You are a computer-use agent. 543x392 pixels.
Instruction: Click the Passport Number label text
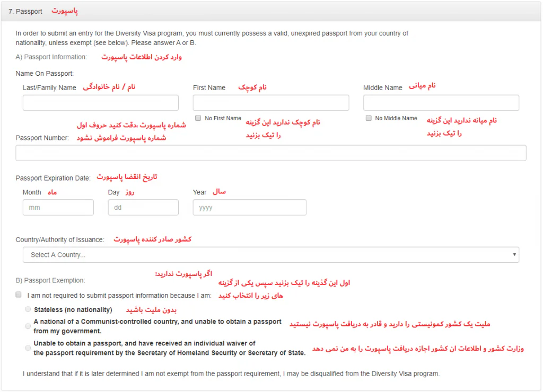pos(42,138)
